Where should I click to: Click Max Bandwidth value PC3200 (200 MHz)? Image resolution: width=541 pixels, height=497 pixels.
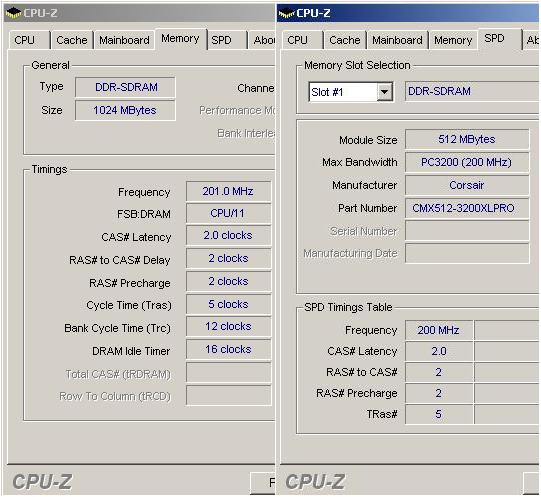[467, 162]
